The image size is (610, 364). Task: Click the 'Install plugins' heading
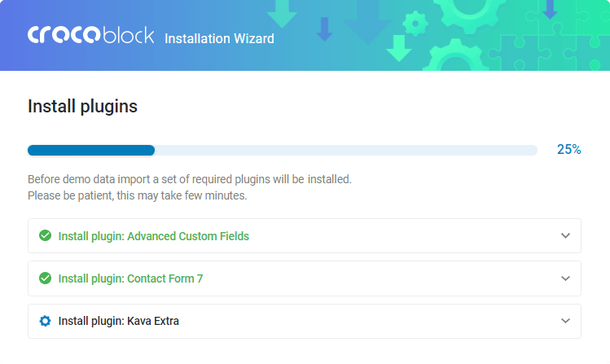coord(82,106)
